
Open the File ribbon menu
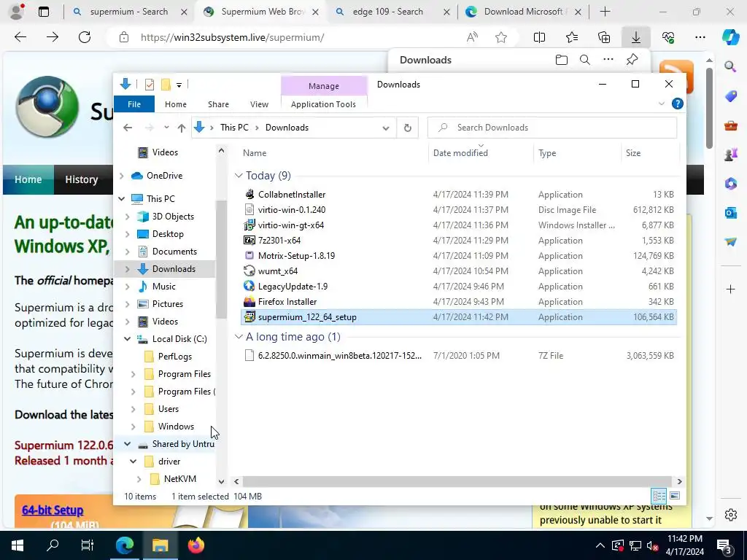click(x=134, y=104)
